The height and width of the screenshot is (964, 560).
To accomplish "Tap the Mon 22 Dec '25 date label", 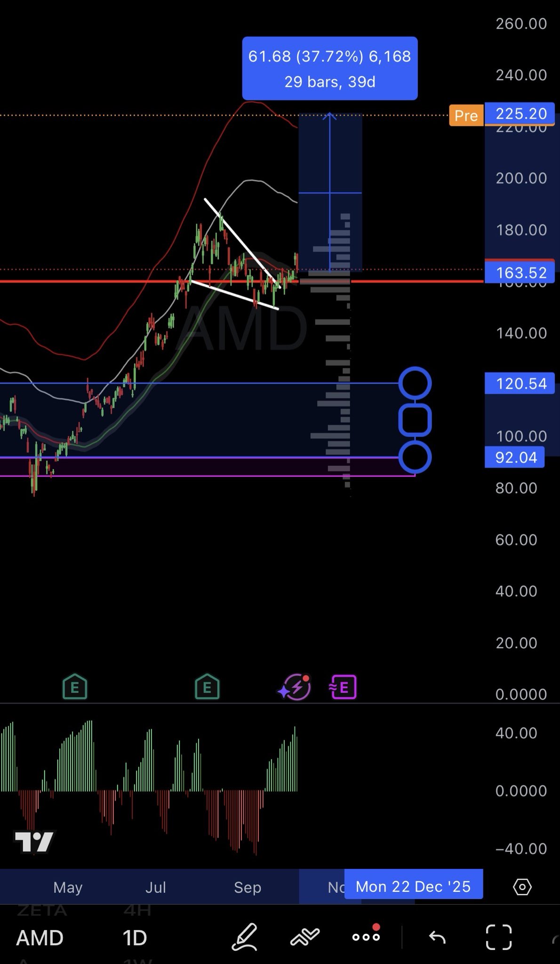I will coord(414,887).
